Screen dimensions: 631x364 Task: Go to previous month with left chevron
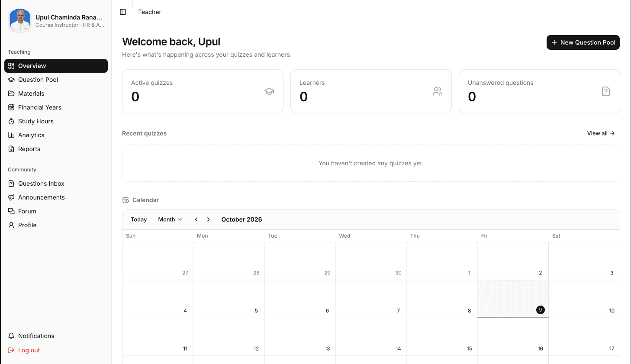pos(196,219)
